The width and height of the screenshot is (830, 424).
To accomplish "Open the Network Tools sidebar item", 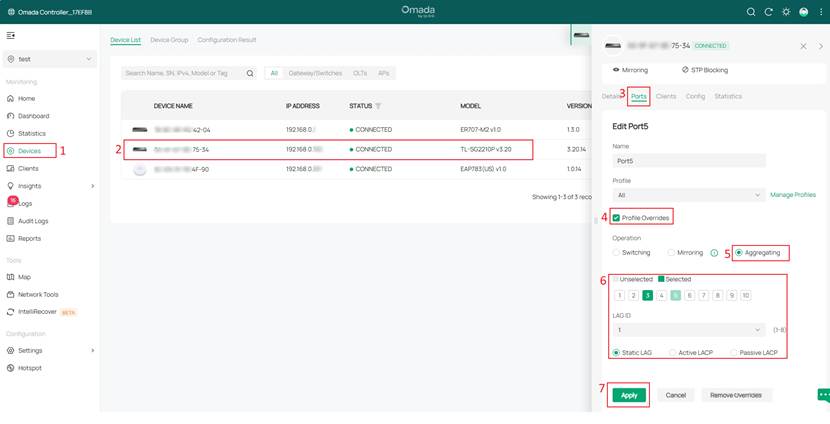I will tap(38, 294).
